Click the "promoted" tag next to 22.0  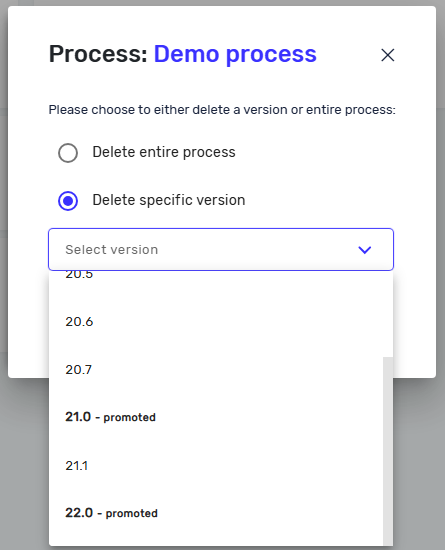[x=132, y=514]
